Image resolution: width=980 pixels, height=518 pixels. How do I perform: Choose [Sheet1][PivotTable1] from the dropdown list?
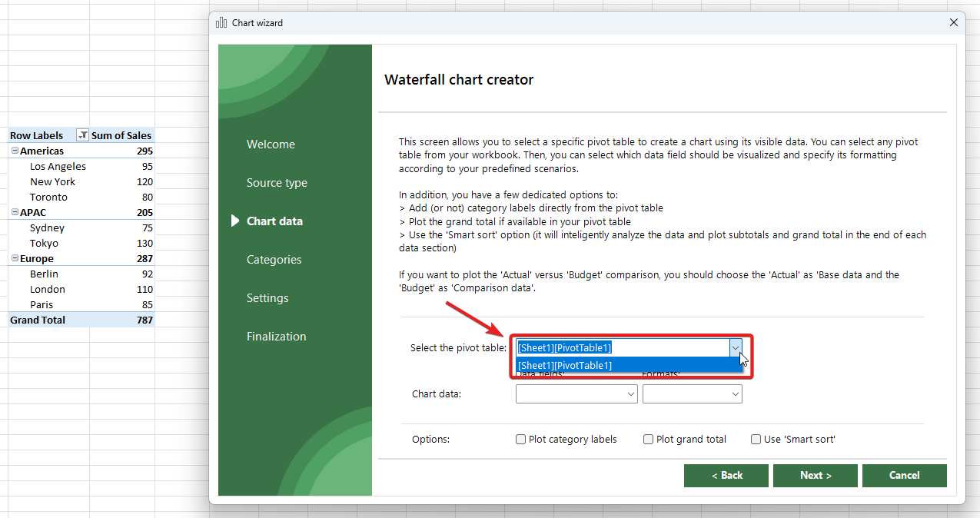565,365
